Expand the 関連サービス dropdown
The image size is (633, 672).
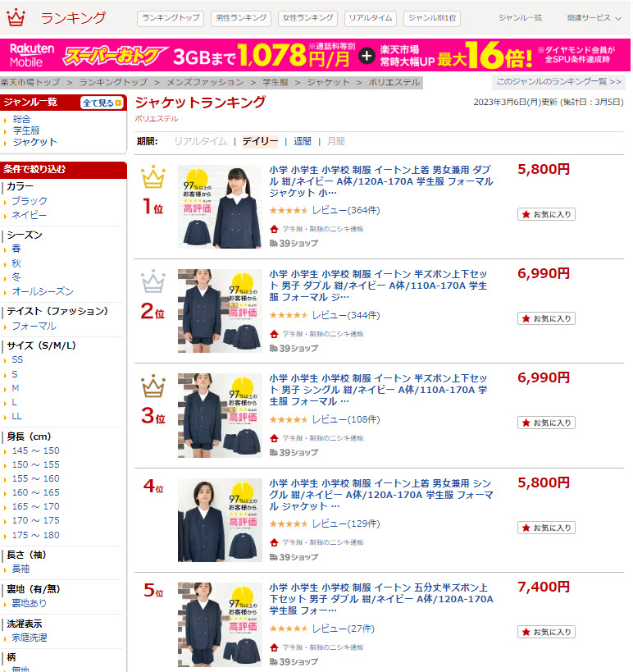pyautogui.click(x=594, y=18)
